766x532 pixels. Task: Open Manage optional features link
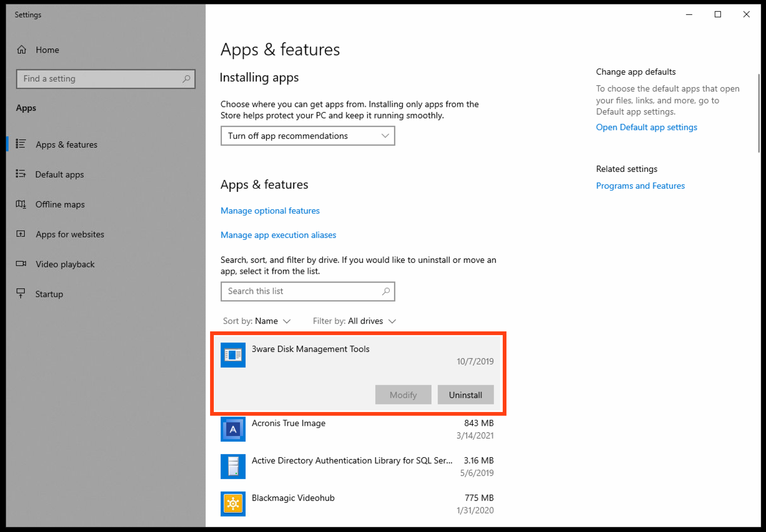click(270, 211)
